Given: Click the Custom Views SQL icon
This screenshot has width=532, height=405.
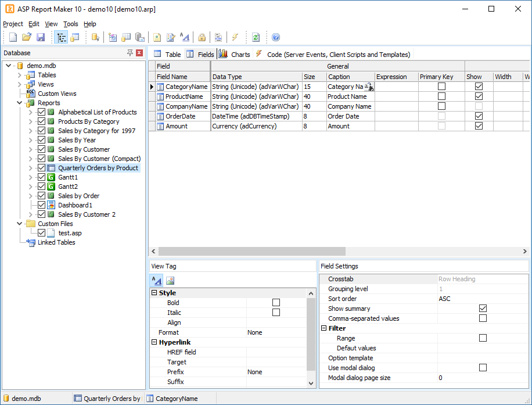Looking at the screenshot, I should [31, 94].
